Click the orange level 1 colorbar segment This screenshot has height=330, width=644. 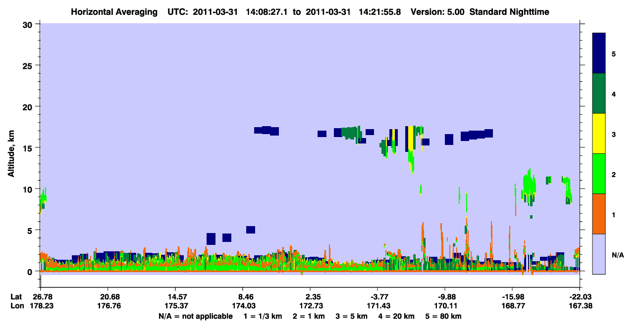click(x=599, y=214)
